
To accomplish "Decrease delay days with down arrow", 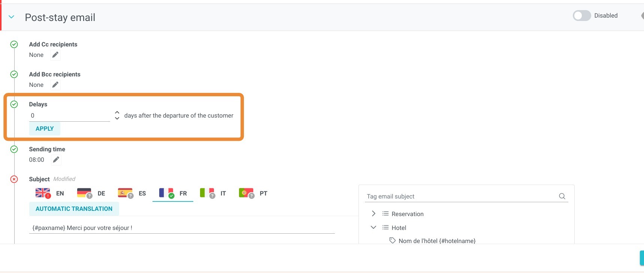I will 117,118.
